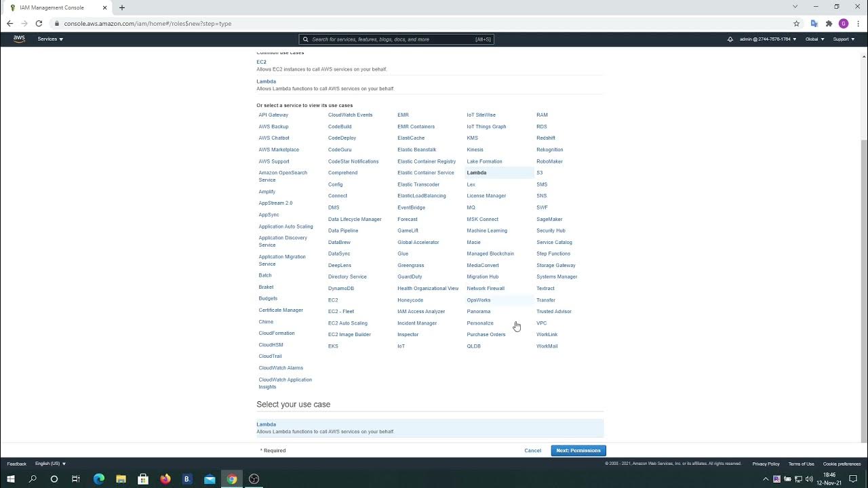
Task: Open Microsoft Store from taskbar
Action: pyautogui.click(x=143, y=479)
